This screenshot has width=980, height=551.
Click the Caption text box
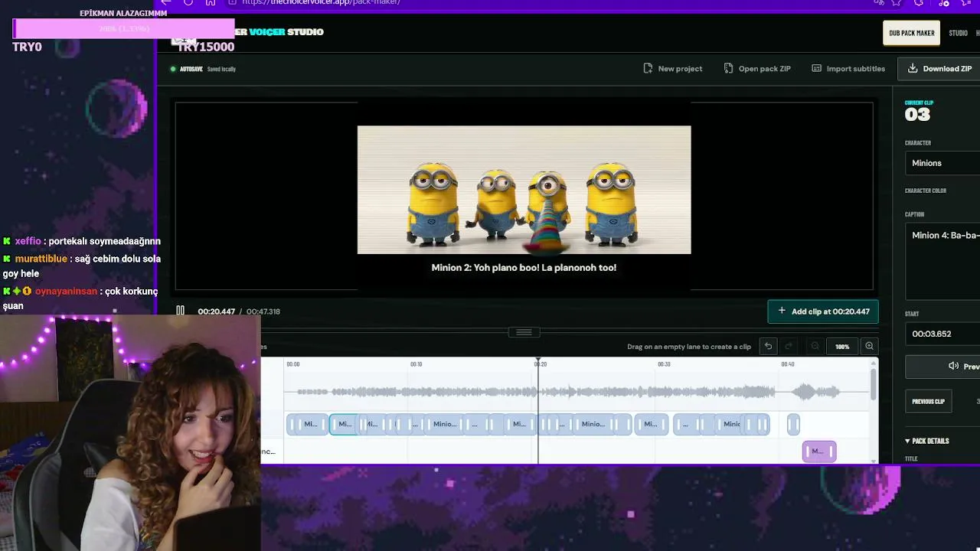(942, 261)
